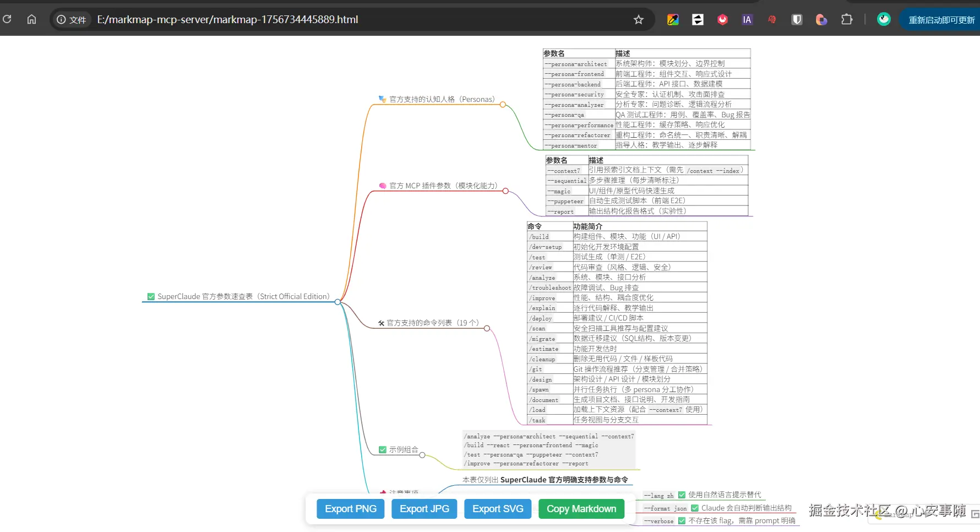The image size is (980, 532).
Task: Open the site info chip labeled 文件
Action: (x=72, y=20)
